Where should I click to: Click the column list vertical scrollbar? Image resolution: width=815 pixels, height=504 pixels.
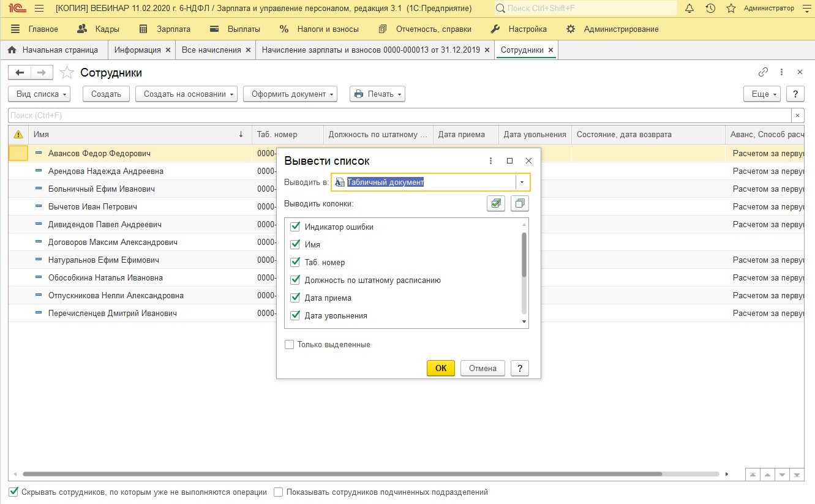pyautogui.click(x=524, y=254)
